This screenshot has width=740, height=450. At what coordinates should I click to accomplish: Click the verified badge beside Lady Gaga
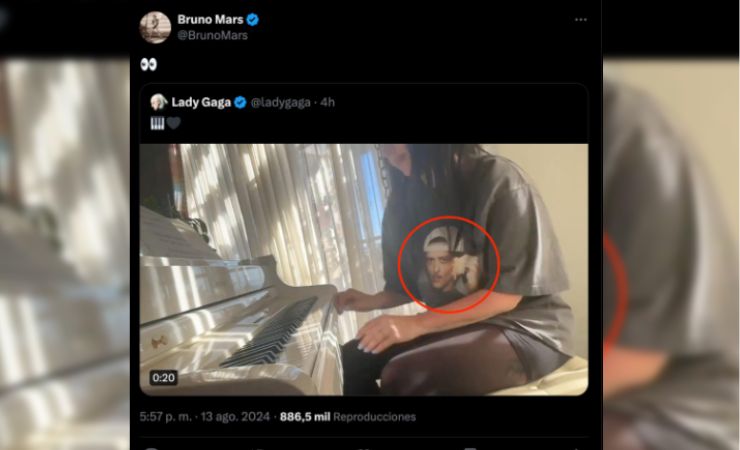tap(240, 102)
